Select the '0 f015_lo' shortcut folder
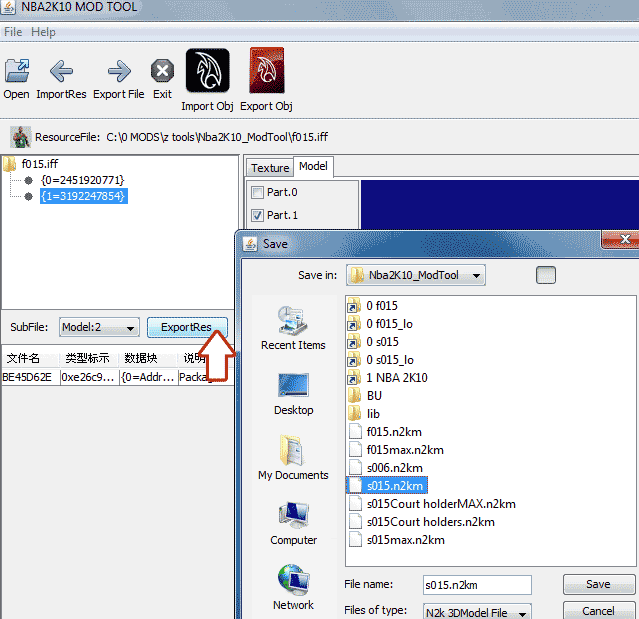The image size is (639, 619). [x=380, y=324]
